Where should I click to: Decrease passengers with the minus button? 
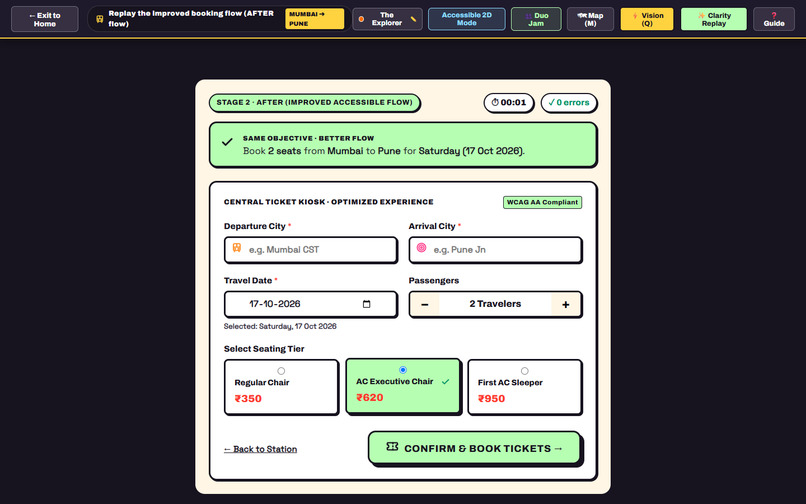tap(425, 304)
